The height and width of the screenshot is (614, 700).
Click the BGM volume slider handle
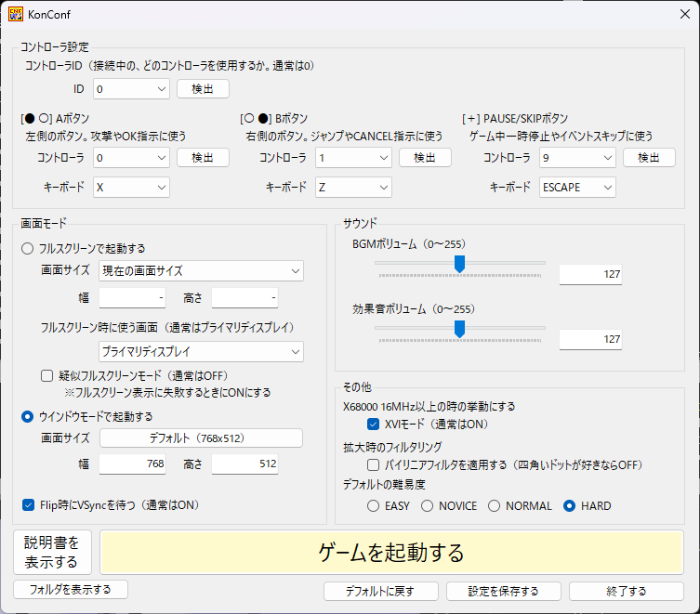click(459, 264)
